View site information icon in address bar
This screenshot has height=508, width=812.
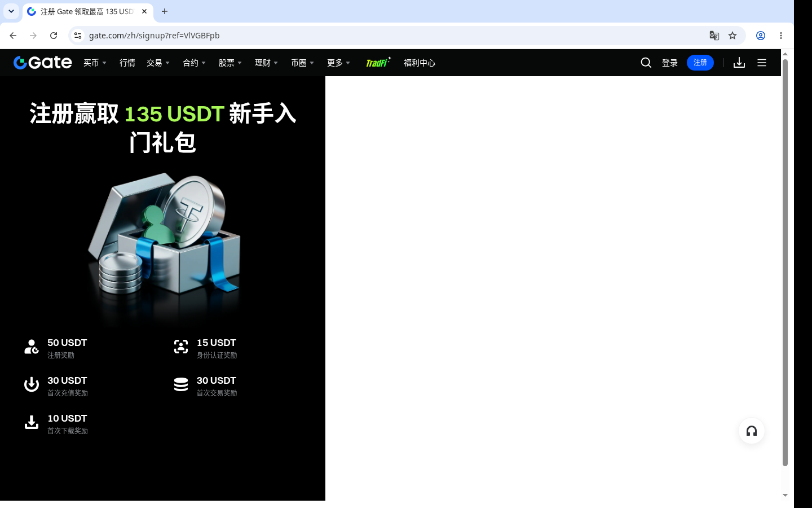78,36
